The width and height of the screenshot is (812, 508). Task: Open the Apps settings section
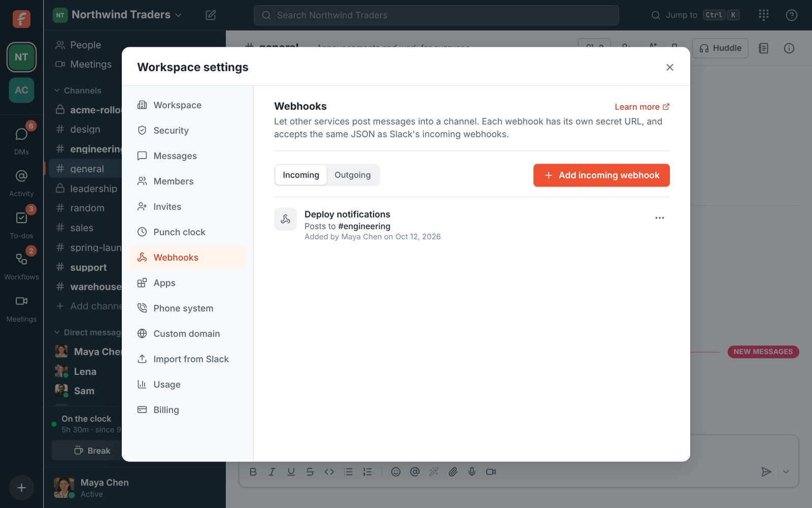click(x=187, y=283)
